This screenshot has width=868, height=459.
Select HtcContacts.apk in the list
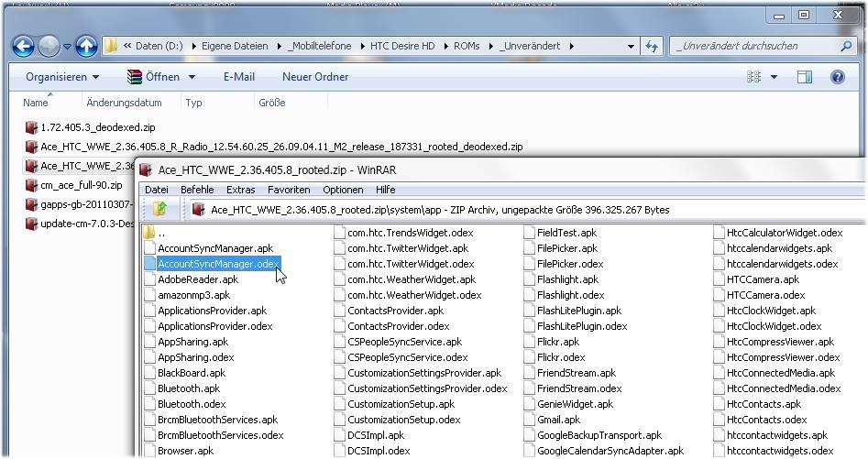(758, 404)
